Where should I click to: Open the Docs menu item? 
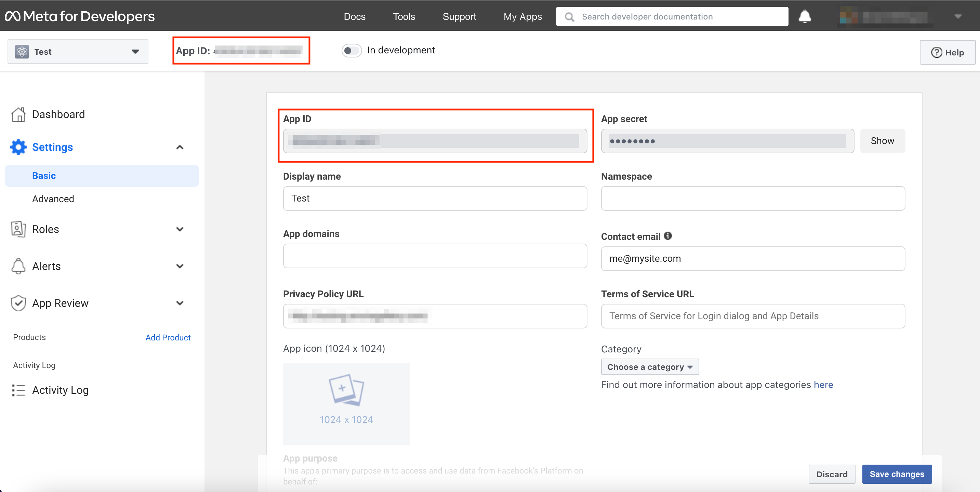354,16
